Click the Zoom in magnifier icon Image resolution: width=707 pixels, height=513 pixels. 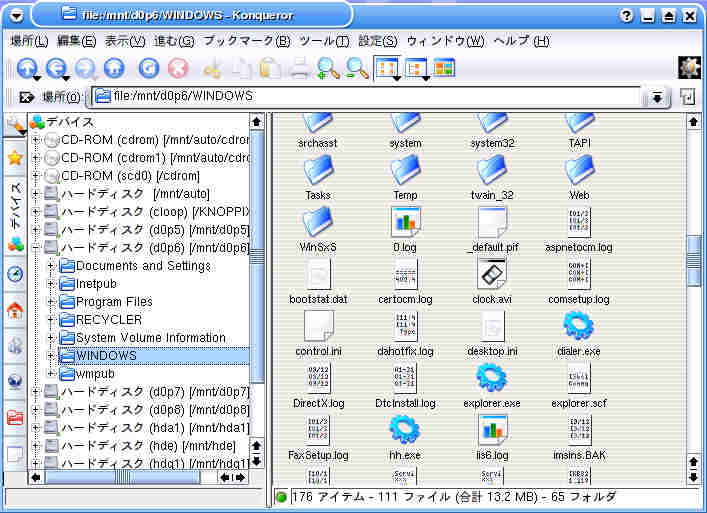pyautogui.click(x=328, y=69)
